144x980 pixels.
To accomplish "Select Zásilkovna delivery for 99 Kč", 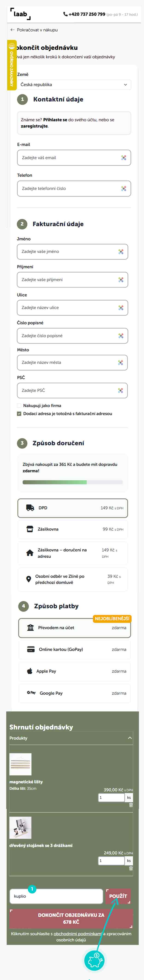I will [73, 529].
